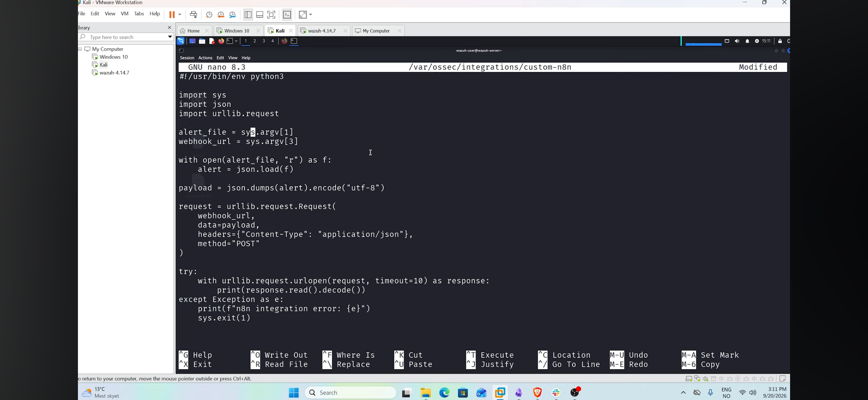Pause the virtual machine

pyautogui.click(x=172, y=15)
